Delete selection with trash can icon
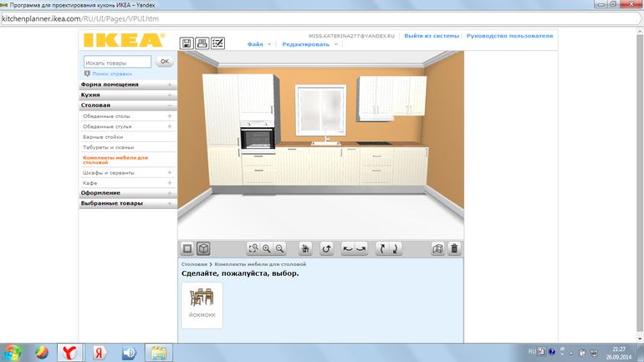Viewport: 644px width, 362px height. [454, 249]
